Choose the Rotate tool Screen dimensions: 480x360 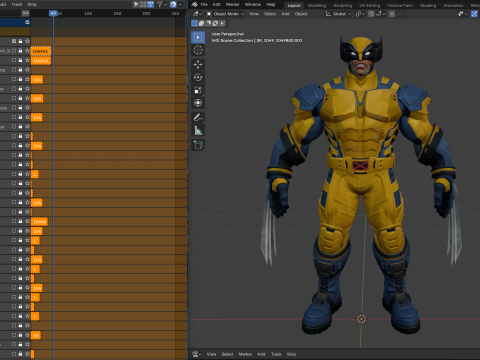198,77
